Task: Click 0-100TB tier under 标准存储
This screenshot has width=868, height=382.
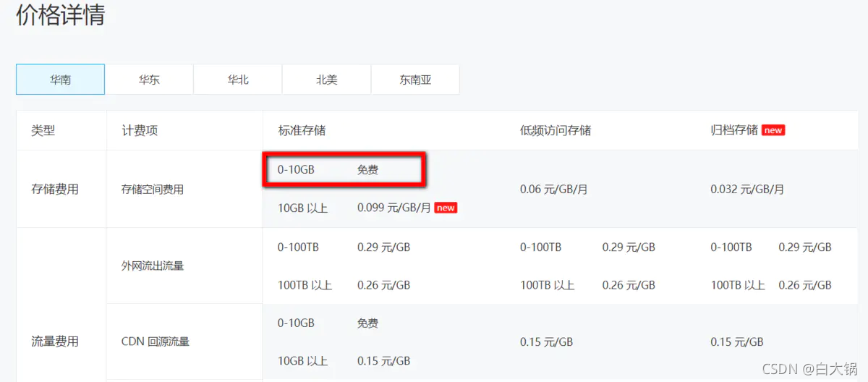Action: 298,247
